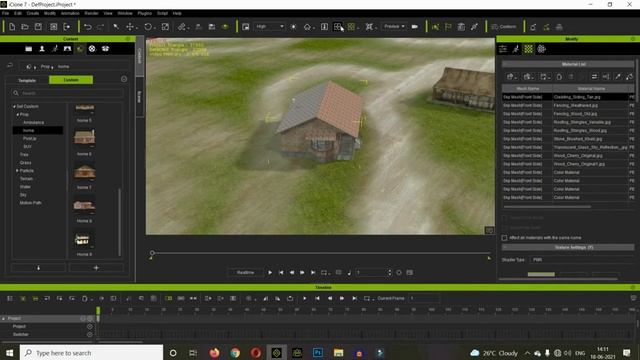The width and height of the screenshot is (640, 360).
Task: Open Chrome from the taskbar
Action: 235,353
